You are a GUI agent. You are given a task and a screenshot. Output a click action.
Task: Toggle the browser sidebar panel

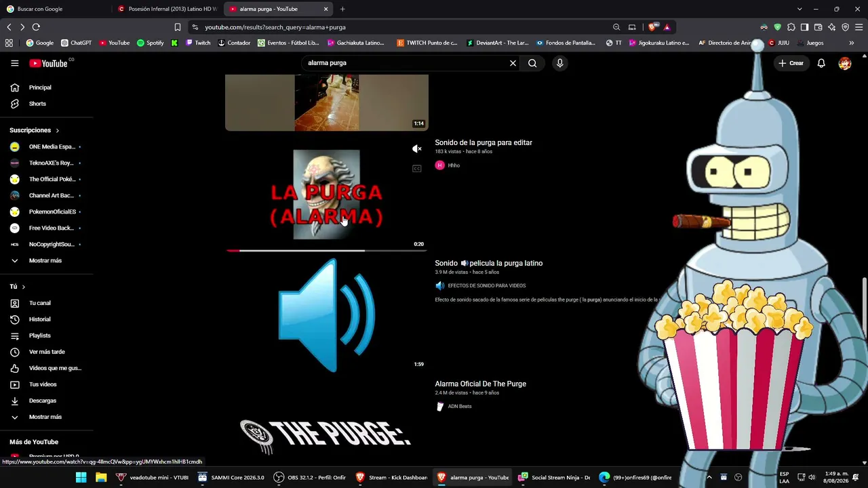(x=804, y=27)
